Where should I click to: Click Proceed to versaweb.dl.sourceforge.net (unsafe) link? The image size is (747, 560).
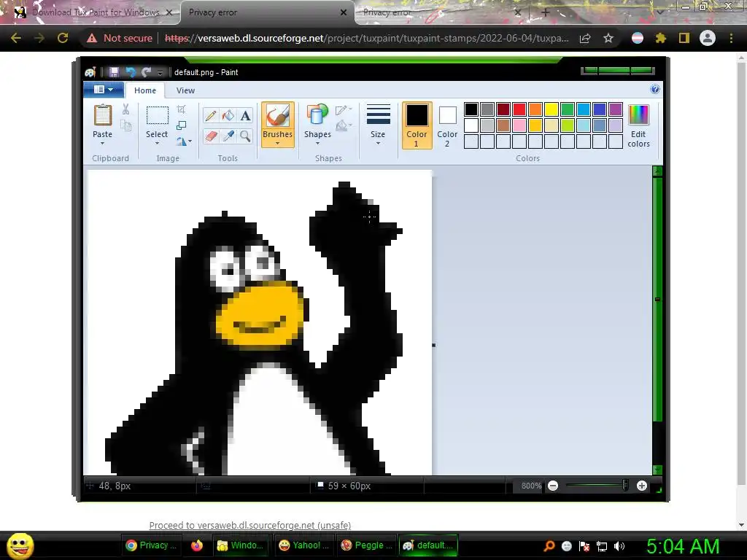pos(250,525)
